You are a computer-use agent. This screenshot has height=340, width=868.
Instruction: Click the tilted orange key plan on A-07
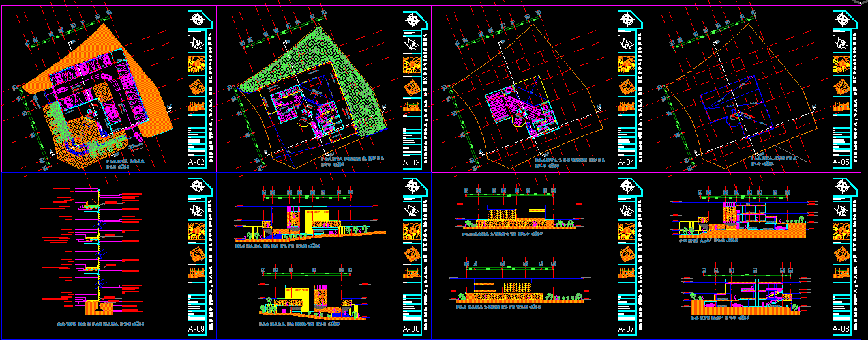pyautogui.click(x=625, y=253)
